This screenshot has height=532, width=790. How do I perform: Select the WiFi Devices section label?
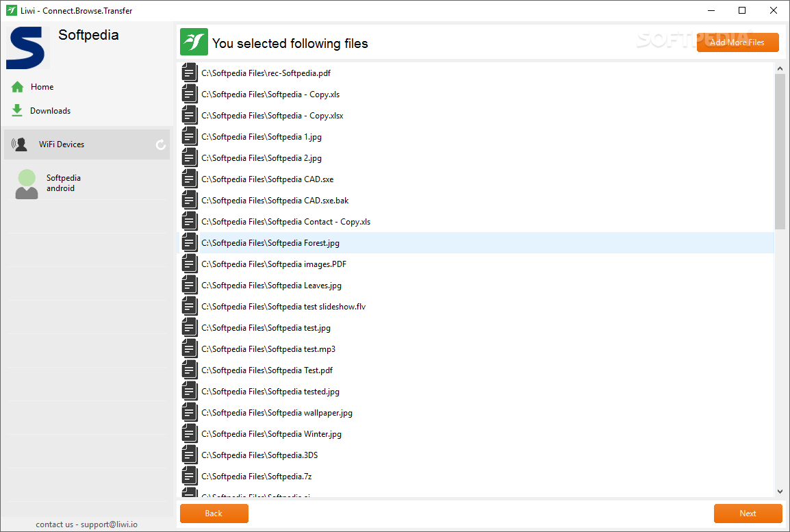click(x=62, y=144)
